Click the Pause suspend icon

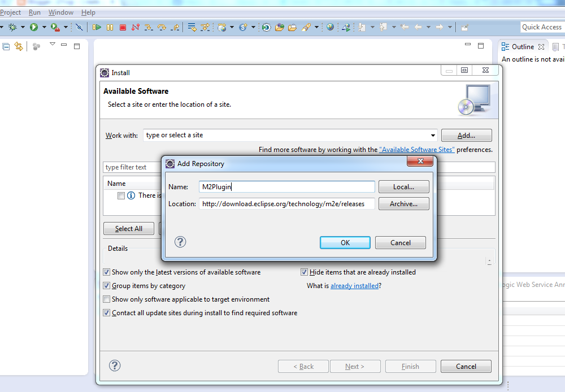[x=110, y=27]
